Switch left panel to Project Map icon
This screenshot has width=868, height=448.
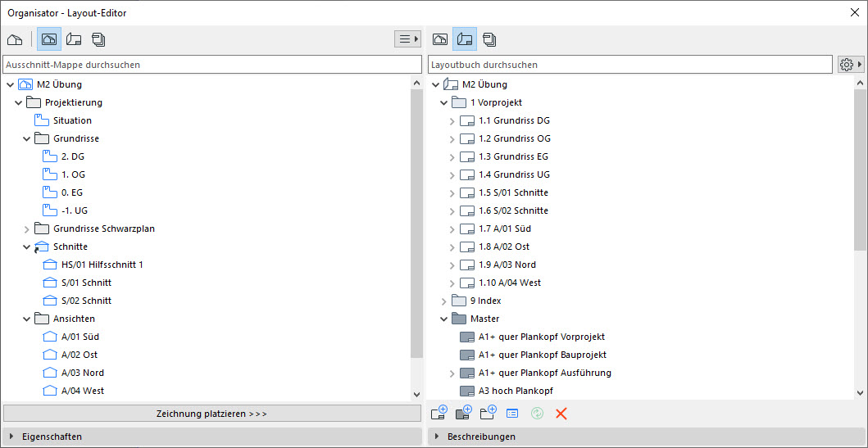(x=15, y=38)
